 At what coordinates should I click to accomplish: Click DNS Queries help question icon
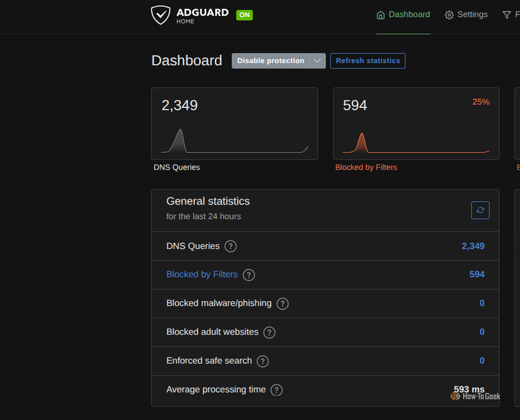point(231,246)
